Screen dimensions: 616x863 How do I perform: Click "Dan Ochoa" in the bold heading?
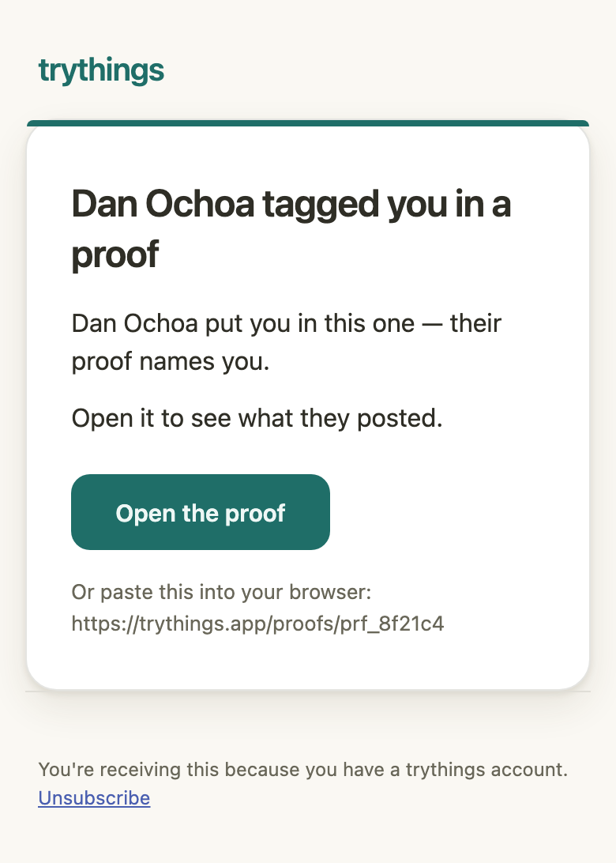click(x=163, y=204)
